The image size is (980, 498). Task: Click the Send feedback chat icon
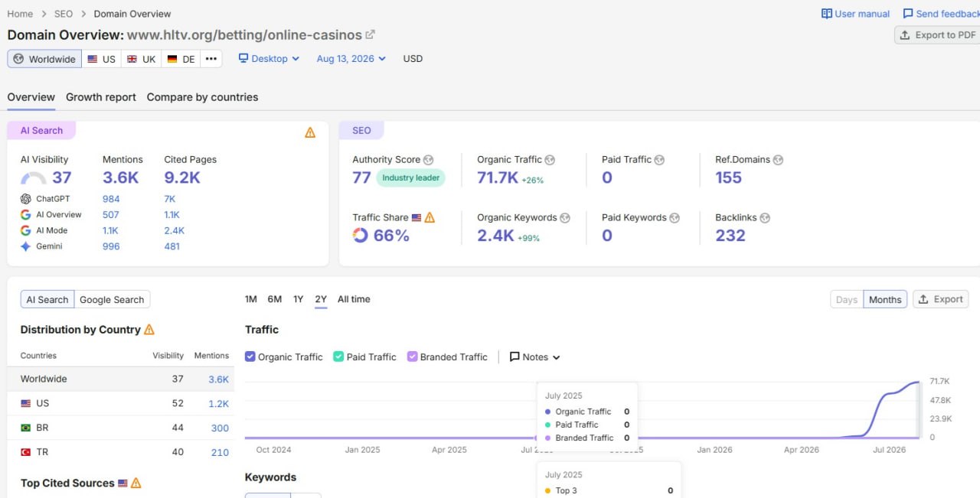[x=908, y=14]
